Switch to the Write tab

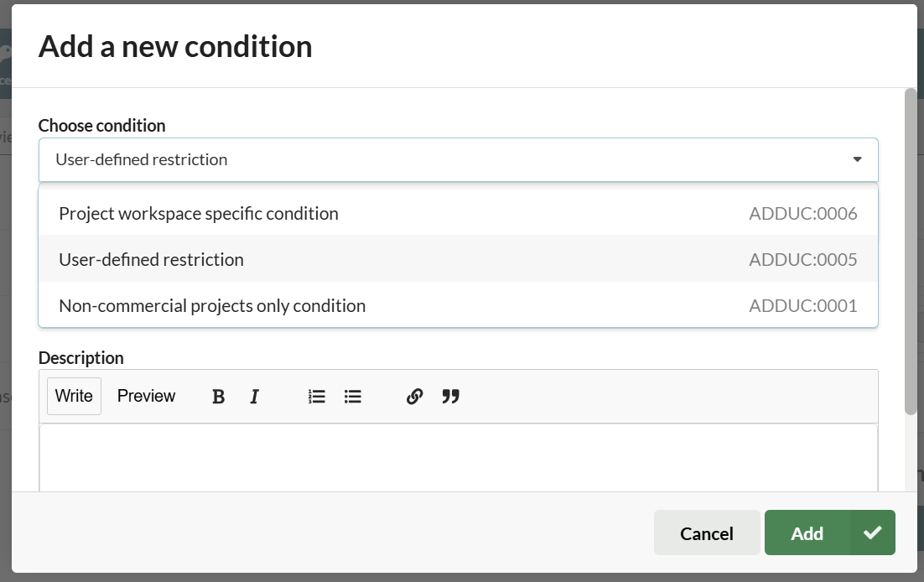pyautogui.click(x=74, y=396)
